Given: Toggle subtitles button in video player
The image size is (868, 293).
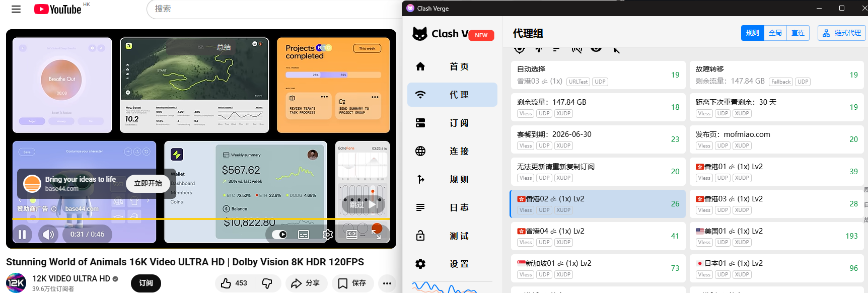Looking at the screenshot, I should [304, 235].
